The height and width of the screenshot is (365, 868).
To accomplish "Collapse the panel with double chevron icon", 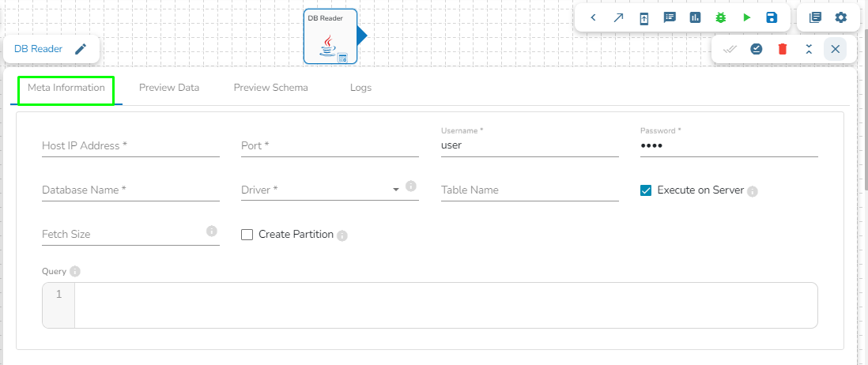I will (809, 49).
